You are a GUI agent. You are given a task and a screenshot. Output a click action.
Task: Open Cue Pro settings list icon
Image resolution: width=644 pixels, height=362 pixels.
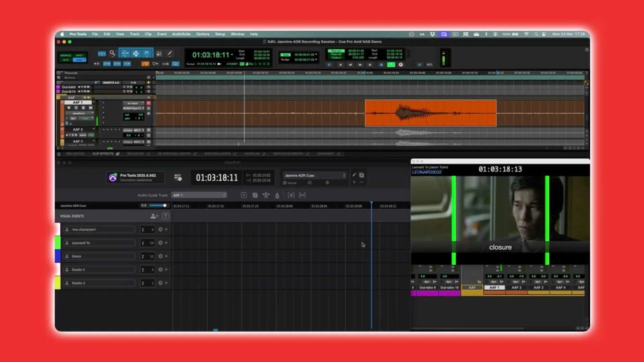coord(178,178)
